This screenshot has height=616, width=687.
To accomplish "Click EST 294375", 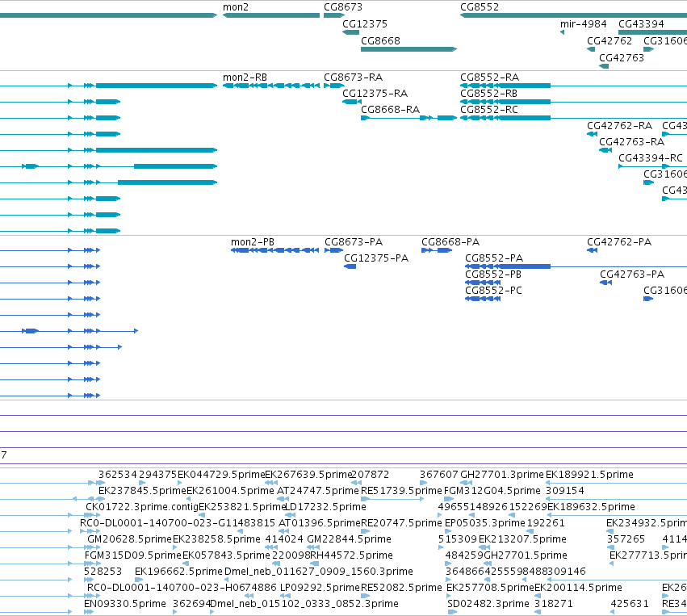I will coord(157,475).
